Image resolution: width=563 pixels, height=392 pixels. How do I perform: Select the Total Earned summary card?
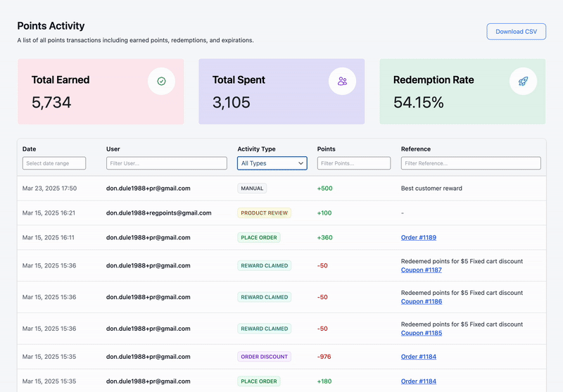[101, 91]
